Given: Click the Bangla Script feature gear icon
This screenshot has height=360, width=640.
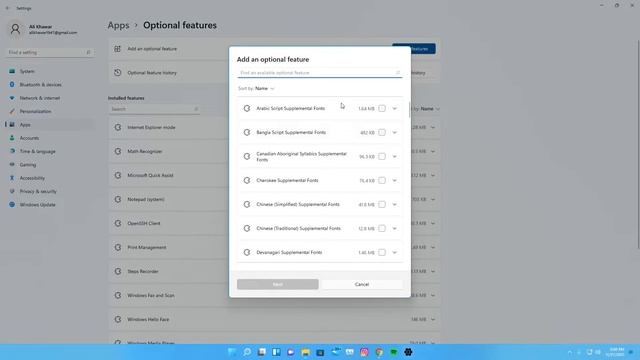Looking at the screenshot, I should click(x=247, y=133).
